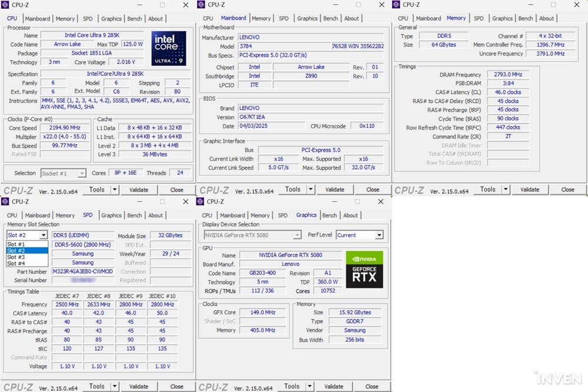Go to the CPU tab in the Motherboard window
Viewport: 588px width, 392px height.
pyautogui.click(x=208, y=18)
